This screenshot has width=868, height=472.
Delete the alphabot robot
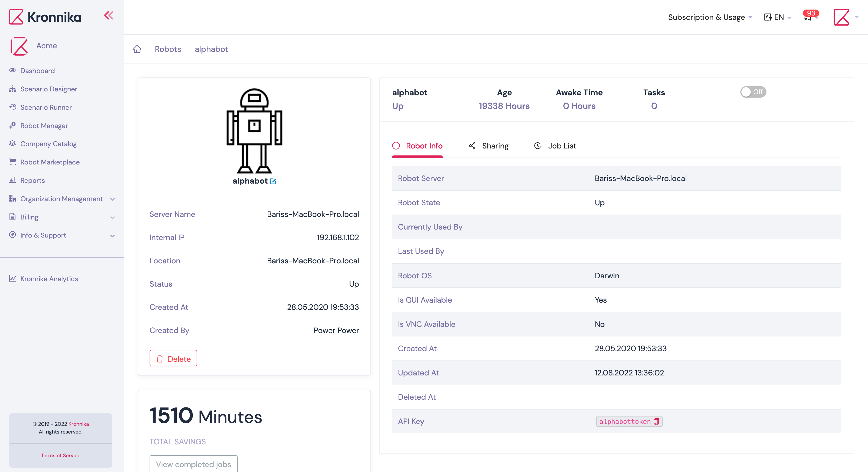tap(173, 358)
